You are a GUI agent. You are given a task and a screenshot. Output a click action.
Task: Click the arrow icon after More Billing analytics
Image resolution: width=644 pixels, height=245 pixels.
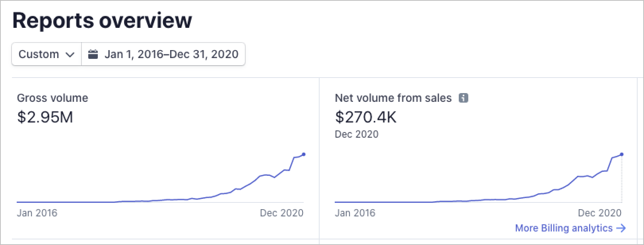tap(621, 228)
